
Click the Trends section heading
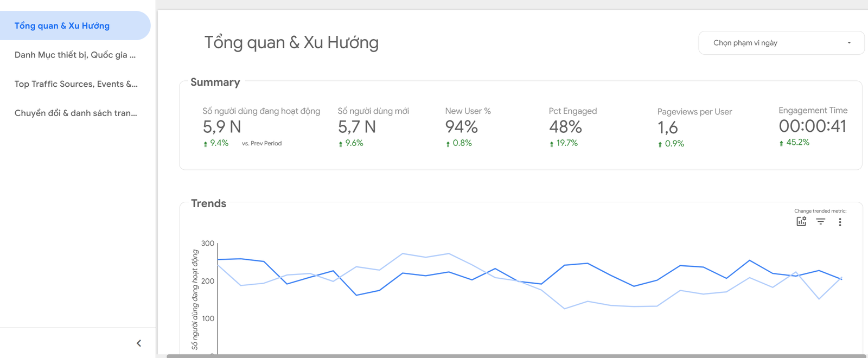pyautogui.click(x=209, y=203)
